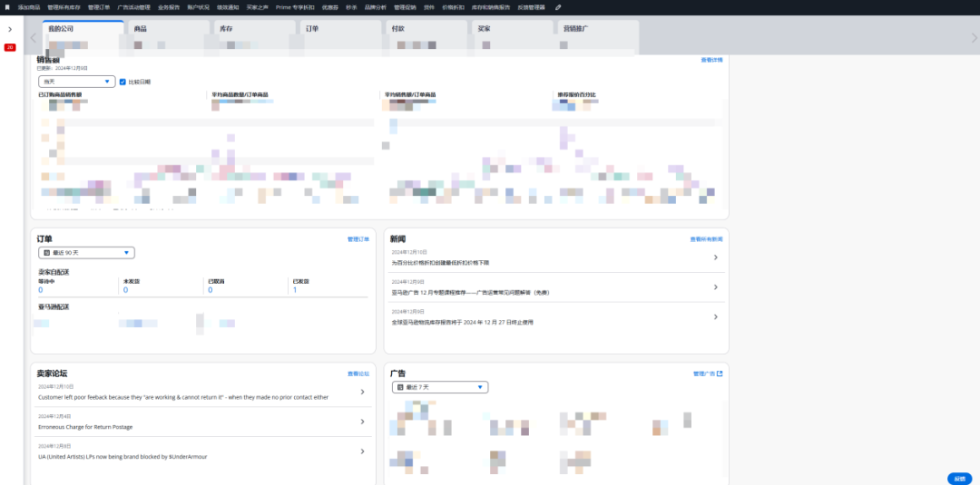Image resolution: width=980 pixels, height=485 pixels.
Task: Open the 最近 90 天 orders dropdown
Action: [x=87, y=253]
